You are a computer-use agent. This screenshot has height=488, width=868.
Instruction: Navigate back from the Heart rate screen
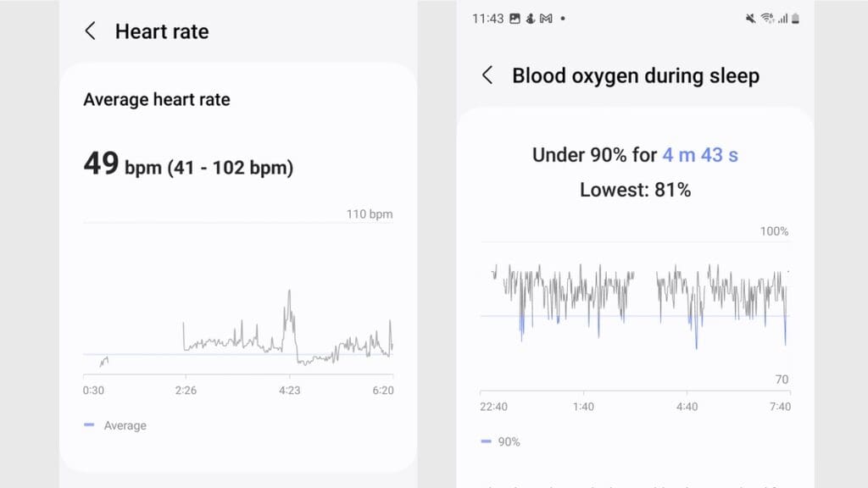coord(90,31)
